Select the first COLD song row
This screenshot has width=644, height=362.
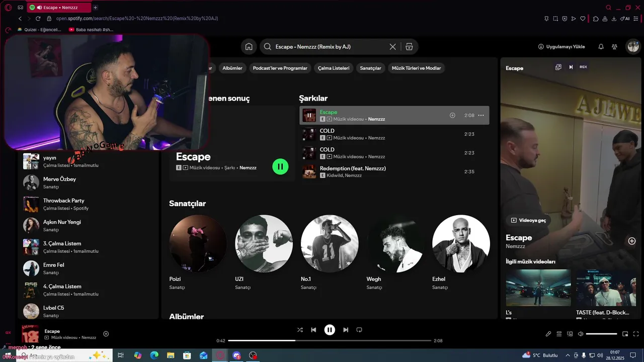(x=394, y=134)
